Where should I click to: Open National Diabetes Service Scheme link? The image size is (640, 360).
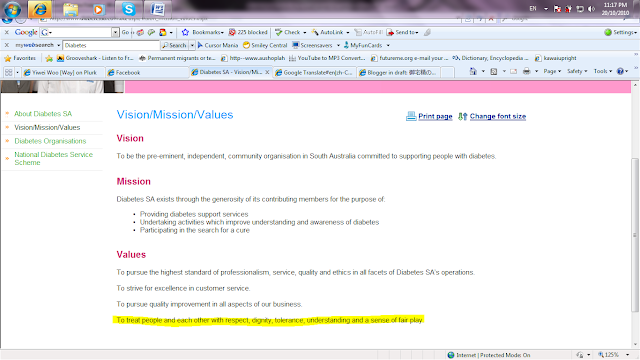(53, 158)
